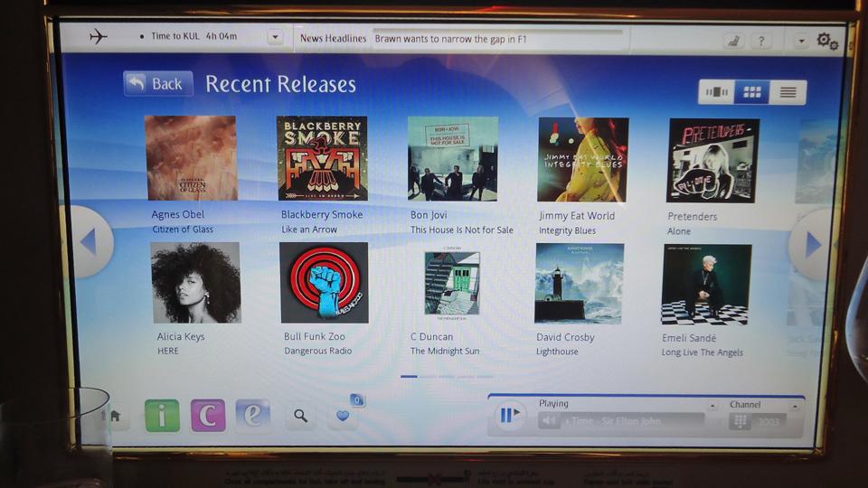Open Jimmy Eat World Integrity Blues cover
Viewport: 868px width, 488px height.
583,159
